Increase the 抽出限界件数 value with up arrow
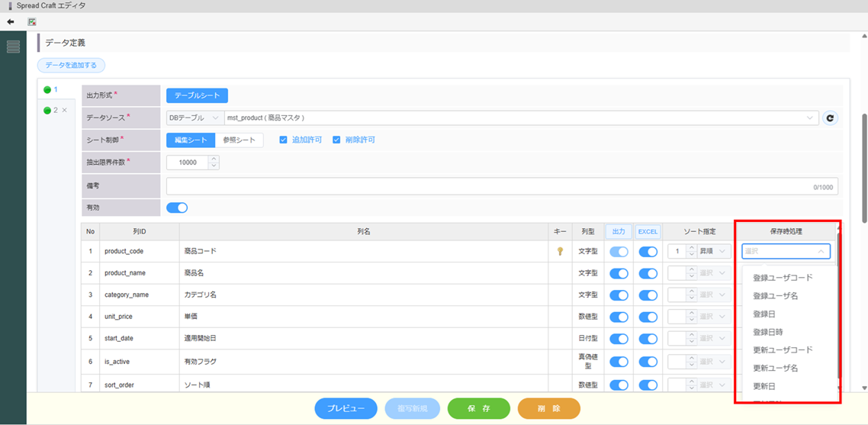868x425 pixels. tap(214, 159)
